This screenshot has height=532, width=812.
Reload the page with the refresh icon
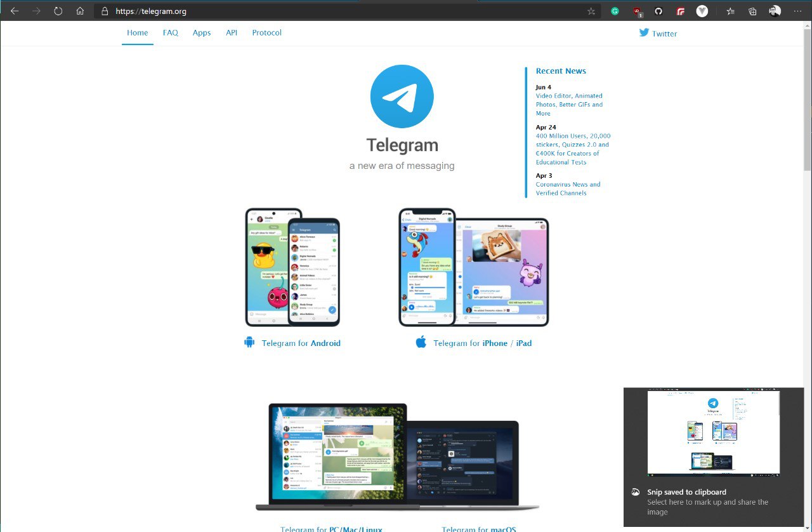click(x=58, y=11)
